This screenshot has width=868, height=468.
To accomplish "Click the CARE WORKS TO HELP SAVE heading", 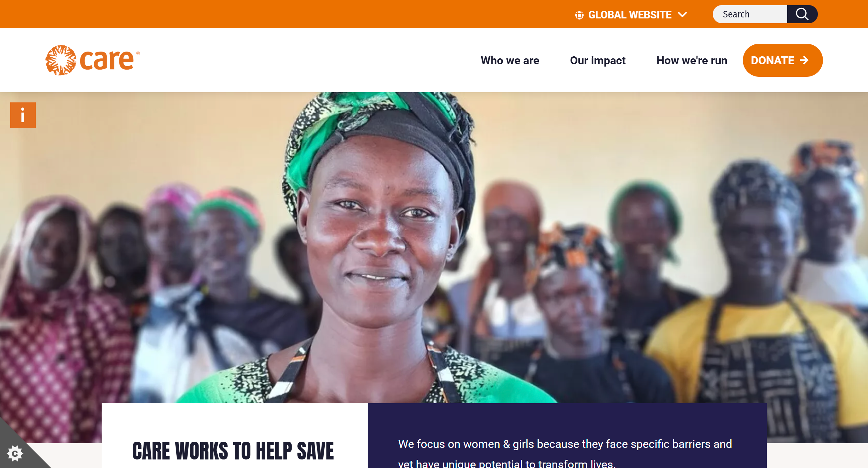I will click(233, 451).
